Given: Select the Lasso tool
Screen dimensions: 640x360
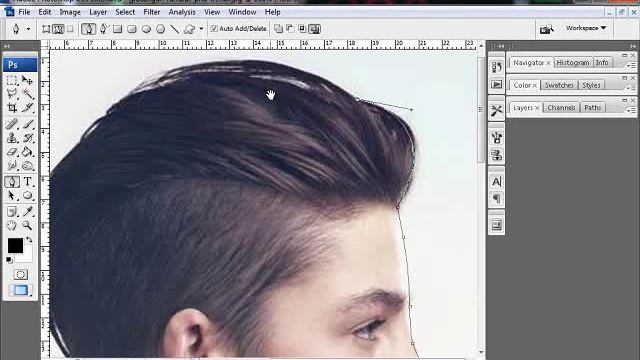Looking at the screenshot, I should (x=12, y=94).
